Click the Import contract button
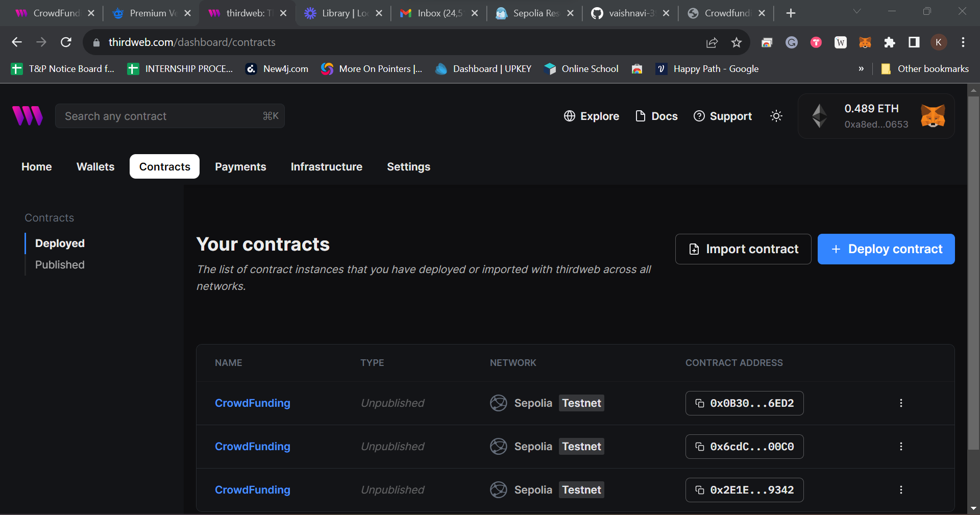The image size is (980, 515). (743, 249)
